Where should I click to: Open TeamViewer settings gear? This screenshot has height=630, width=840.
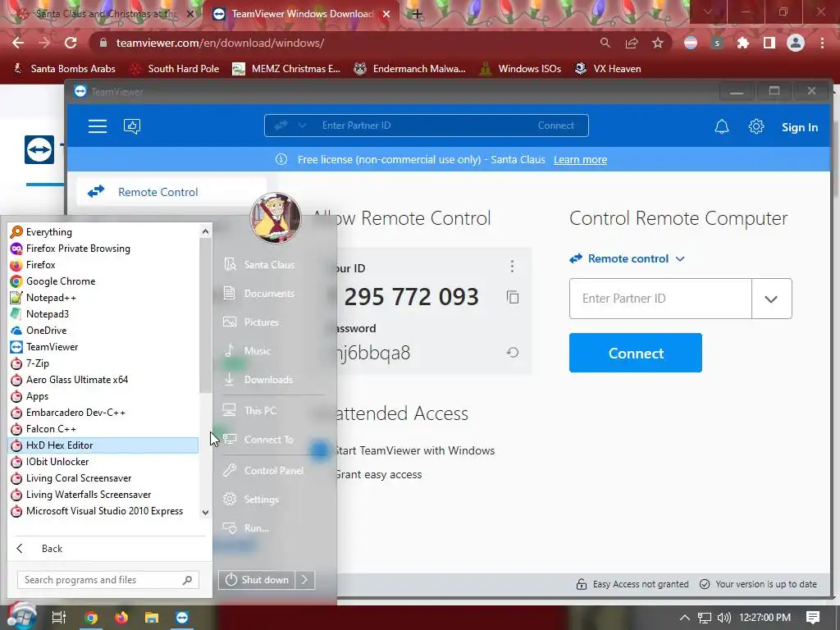[756, 127]
